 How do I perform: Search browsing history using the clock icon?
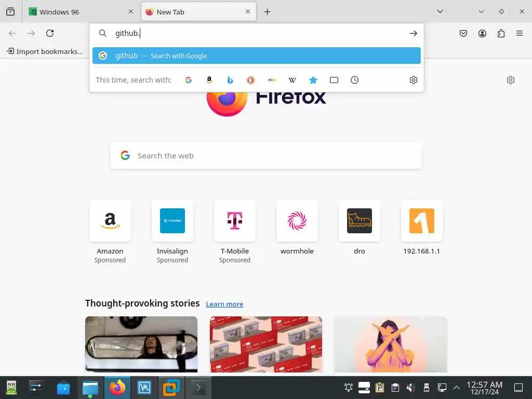tap(354, 80)
